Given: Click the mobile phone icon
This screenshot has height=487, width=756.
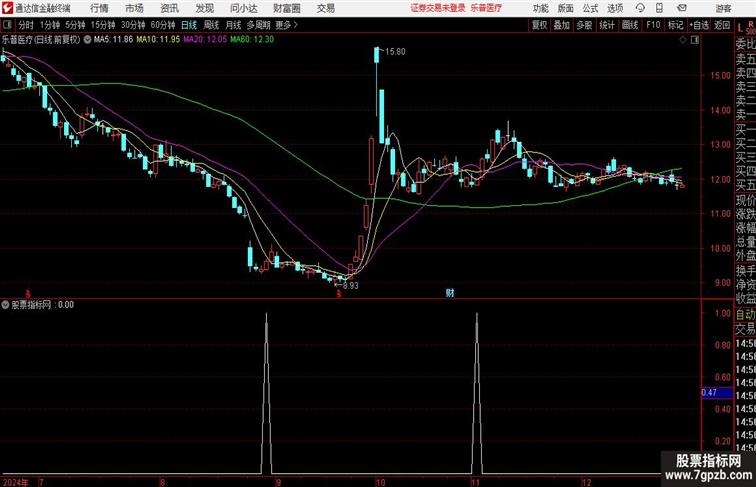Looking at the screenshot, I should coord(659,8).
